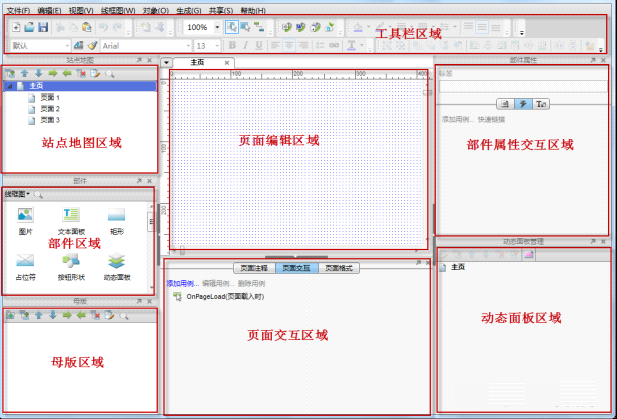Screen dimensions: 617x419
Task: Activate the intersected selection mode tool
Action: pos(232,27)
